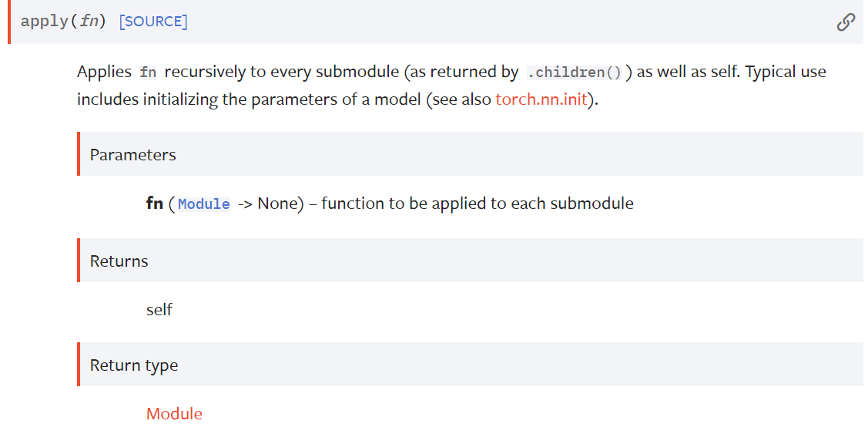
Task: Click the 'self' return value text
Action: point(159,310)
